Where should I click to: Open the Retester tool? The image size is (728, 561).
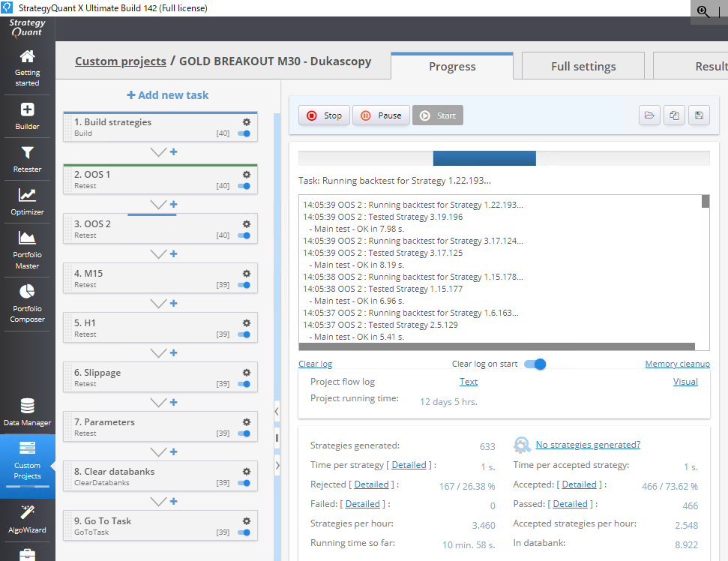point(27,158)
